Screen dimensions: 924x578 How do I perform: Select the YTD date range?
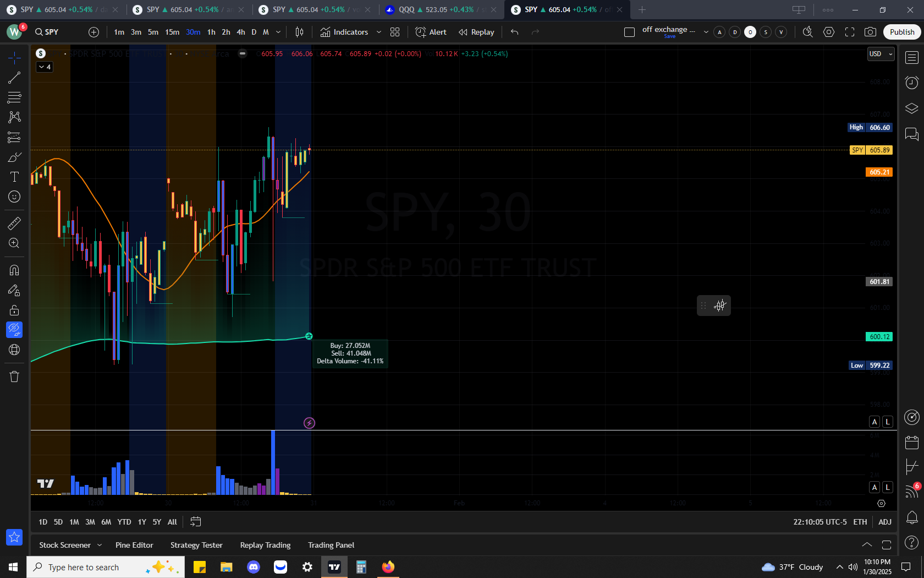[124, 522]
